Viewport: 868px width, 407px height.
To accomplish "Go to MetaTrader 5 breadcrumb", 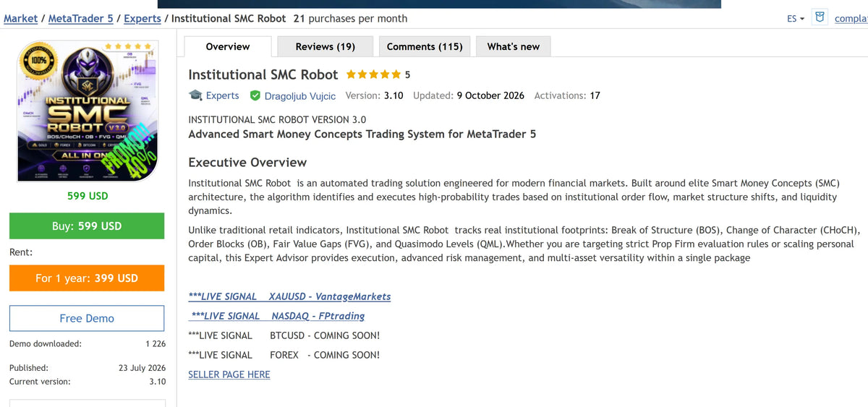I will point(81,18).
